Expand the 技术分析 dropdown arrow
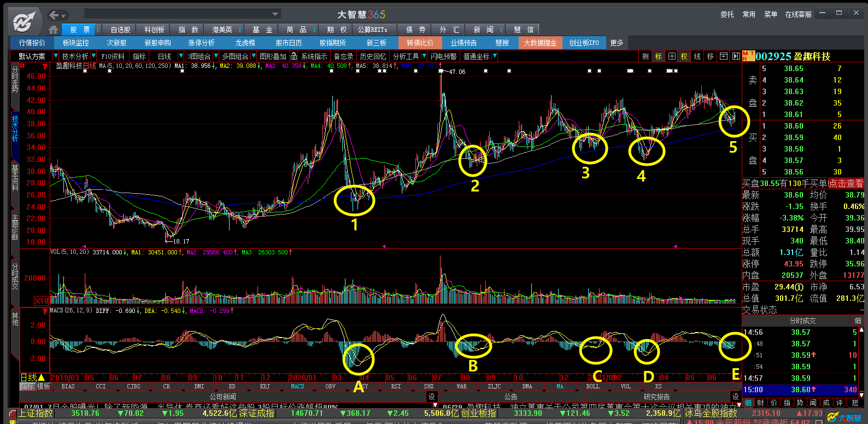 click(x=93, y=56)
